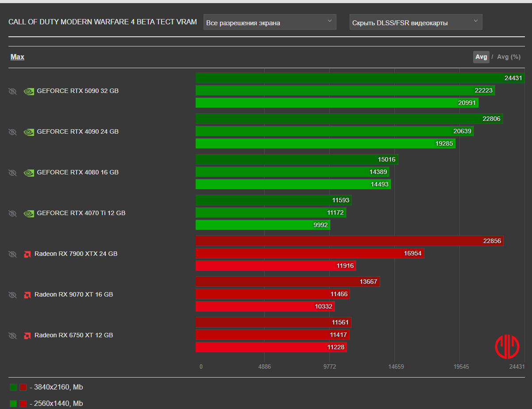Click the RX 7900 XTX bar showing 16954

coord(310,253)
